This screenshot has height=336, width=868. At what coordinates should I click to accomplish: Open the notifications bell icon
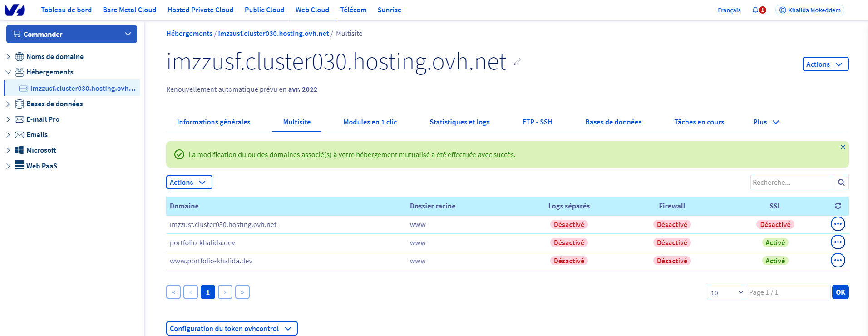[x=755, y=10]
